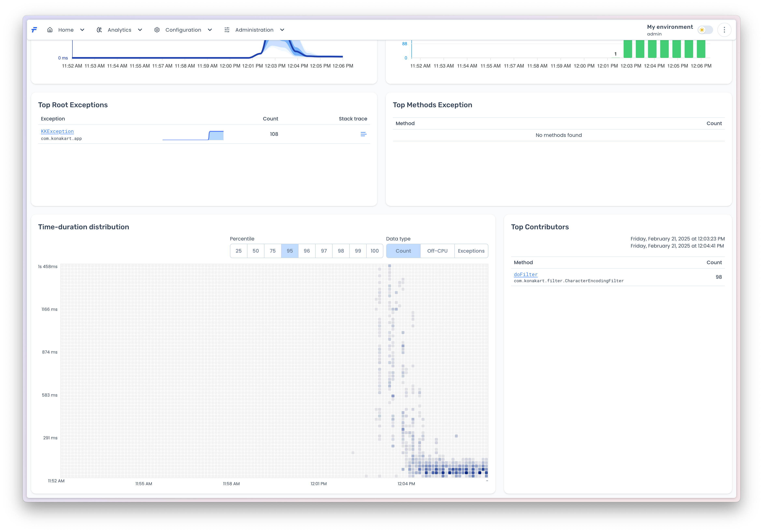Viewport: 763px width, 532px height.
Task: Click the Analytics icon in navbar
Action: click(99, 30)
